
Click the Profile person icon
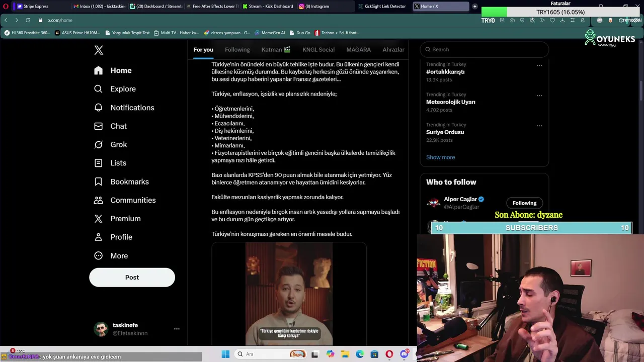[x=99, y=237]
